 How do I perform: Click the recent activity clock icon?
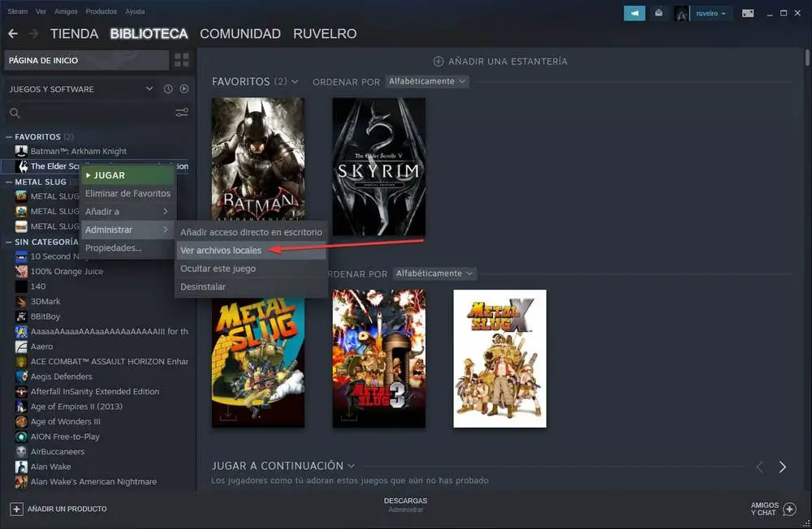(168, 89)
